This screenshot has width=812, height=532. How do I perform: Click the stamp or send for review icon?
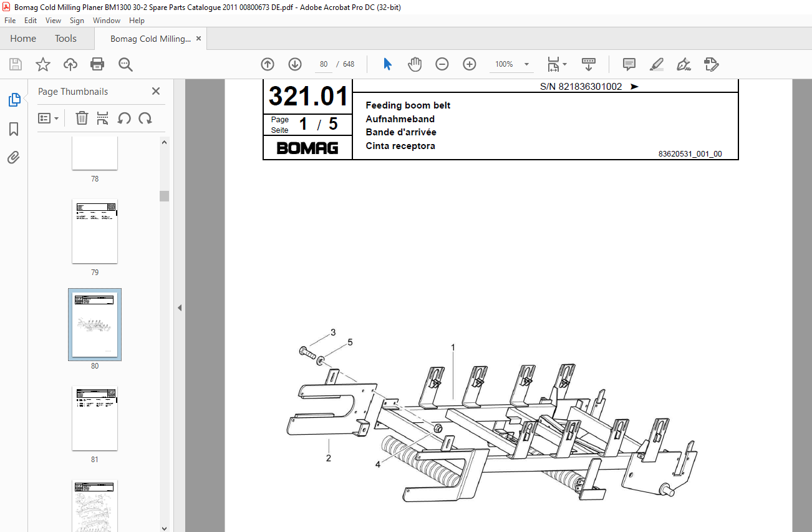[x=712, y=64]
